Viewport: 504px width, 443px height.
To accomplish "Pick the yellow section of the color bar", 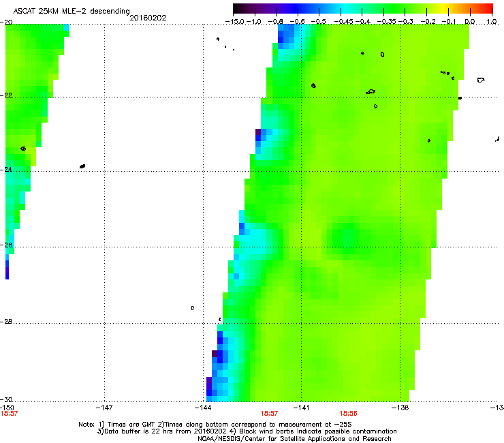I will 443,9.
